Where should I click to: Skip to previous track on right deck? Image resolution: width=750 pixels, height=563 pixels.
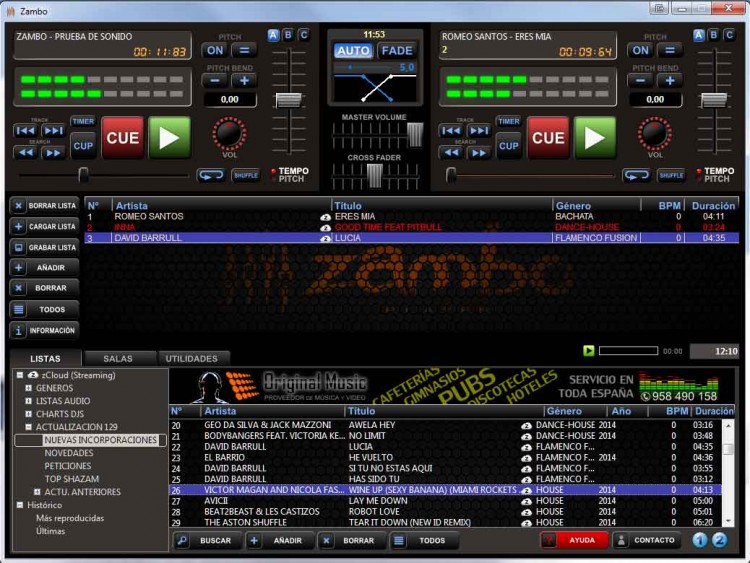point(451,131)
